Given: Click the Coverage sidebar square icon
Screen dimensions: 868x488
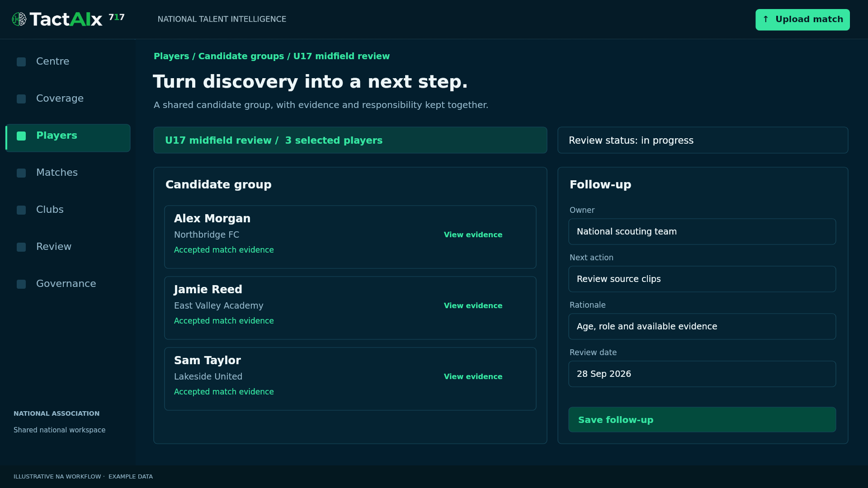Looking at the screenshot, I should pos(21,99).
